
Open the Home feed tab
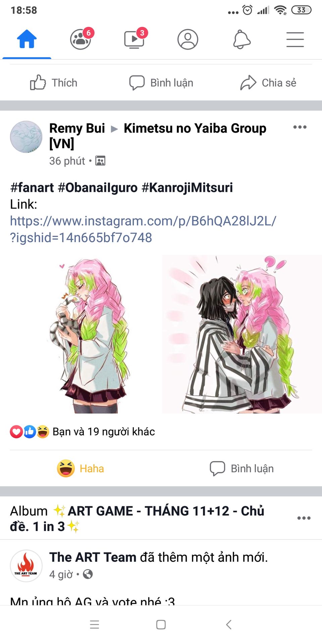click(x=27, y=40)
